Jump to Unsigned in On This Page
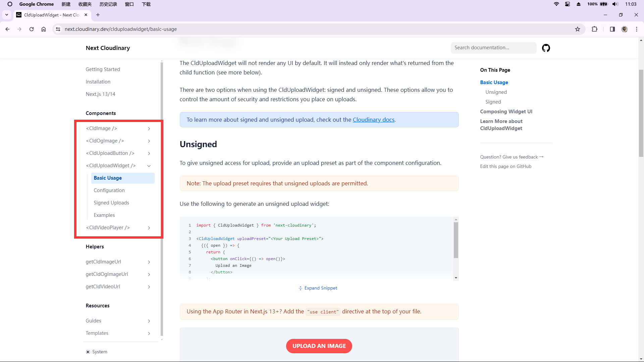 pos(496,92)
